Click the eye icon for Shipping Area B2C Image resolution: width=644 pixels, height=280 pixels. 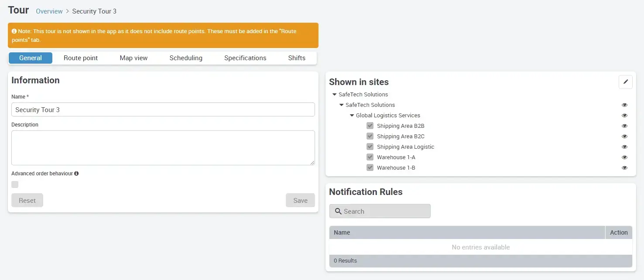[624, 137]
